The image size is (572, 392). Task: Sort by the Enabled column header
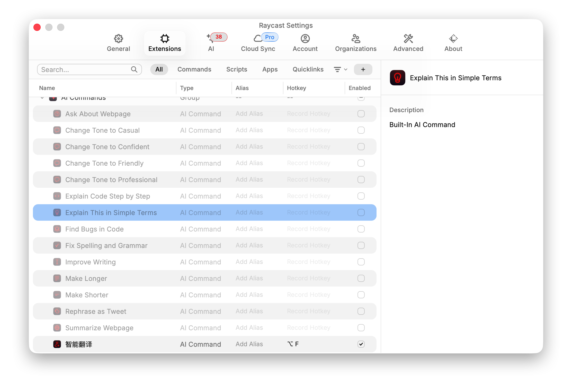360,88
